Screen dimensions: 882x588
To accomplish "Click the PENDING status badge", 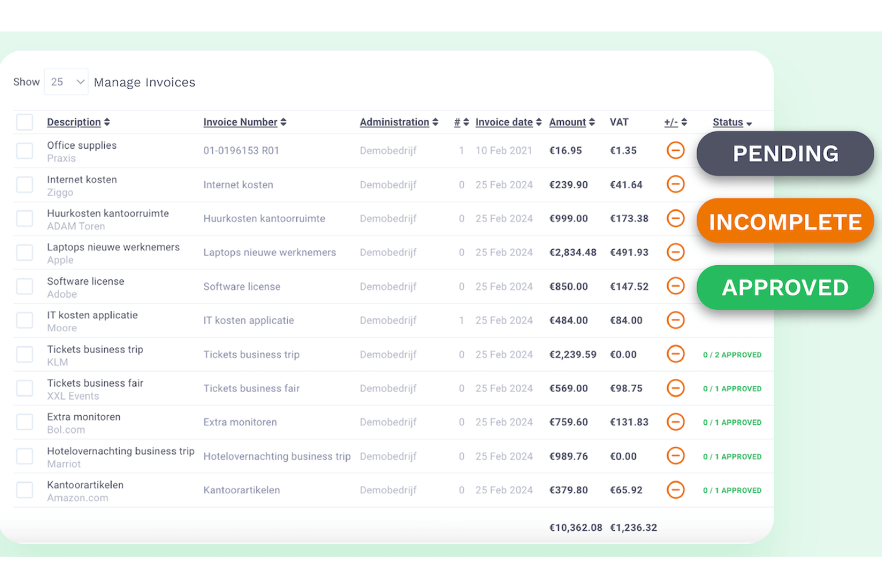I will (785, 153).
